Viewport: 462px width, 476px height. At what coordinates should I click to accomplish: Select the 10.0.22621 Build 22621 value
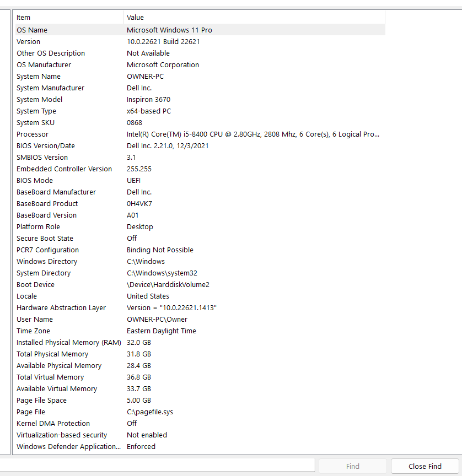(x=163, y=41)
